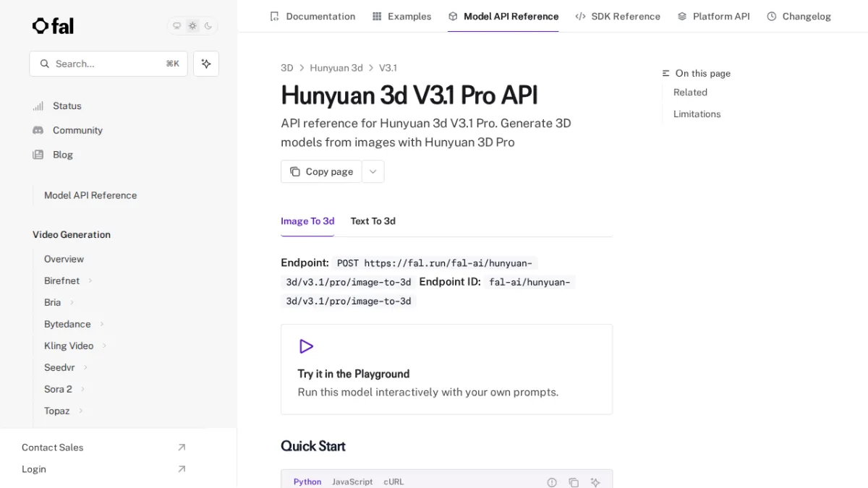868x488 pixels.
Task: Open Overview in Video Generation
Action: click(x=64, y=259)
